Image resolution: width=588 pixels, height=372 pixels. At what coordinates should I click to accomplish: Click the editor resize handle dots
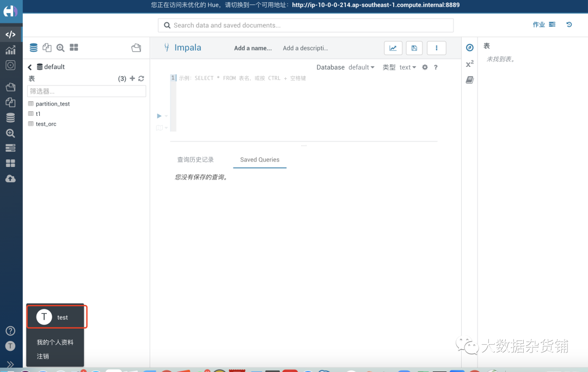(304, 145)
